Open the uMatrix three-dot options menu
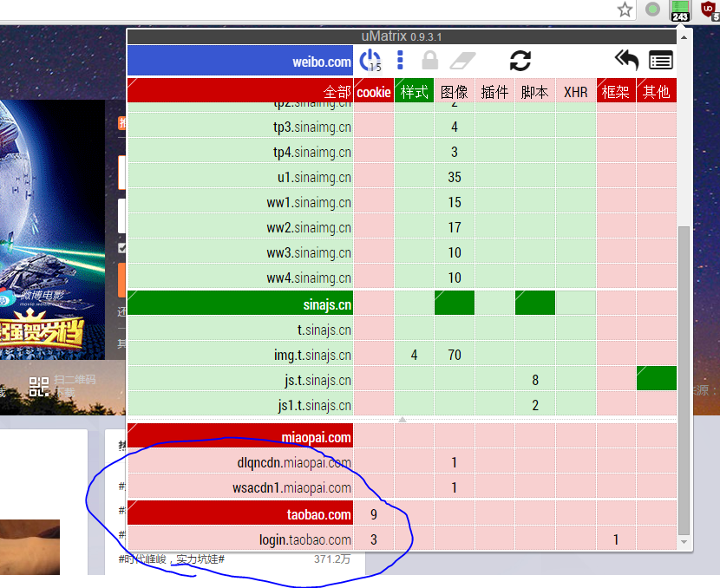Screen dimensions: 720x588 (400, 60)
